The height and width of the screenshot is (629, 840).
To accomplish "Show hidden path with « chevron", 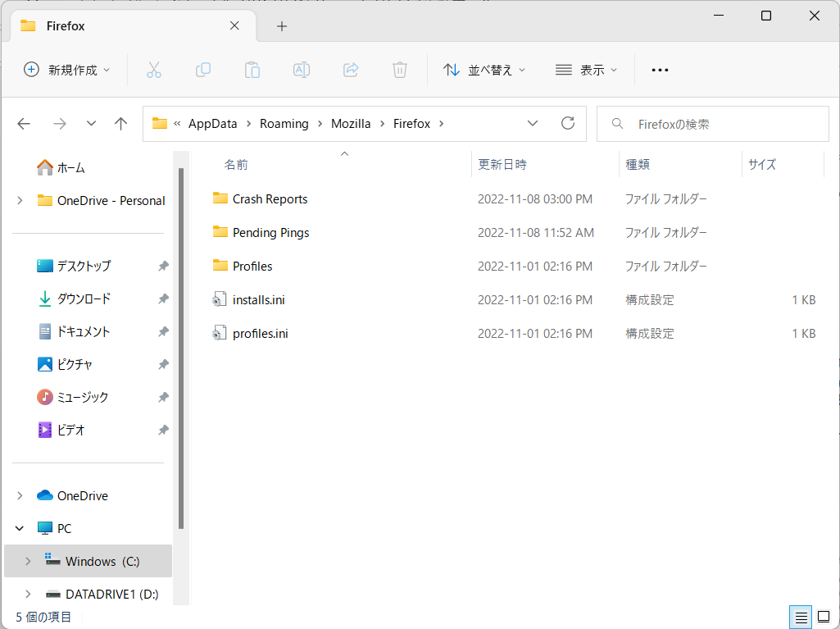I will [x=177, y=123].
